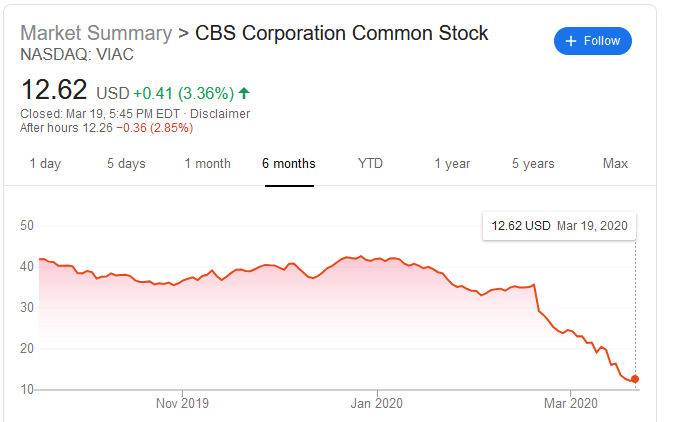Select the 5 days range tab
The image size is (679, 422).
[126, 163]
